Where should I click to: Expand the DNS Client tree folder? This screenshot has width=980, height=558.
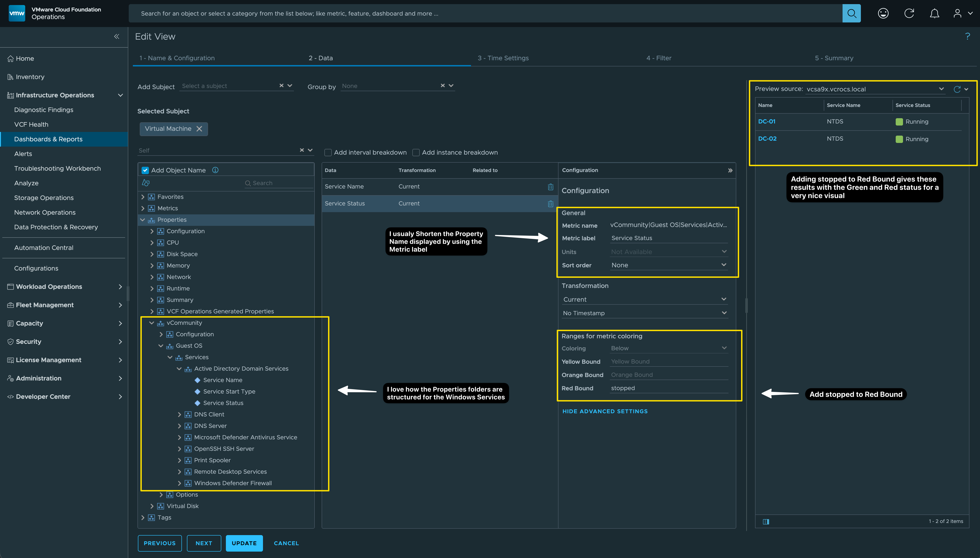pyautogui.click(x=179, y=414)
